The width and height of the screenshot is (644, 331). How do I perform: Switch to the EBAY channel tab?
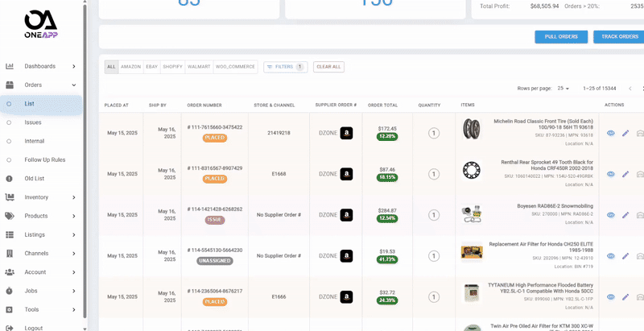click(151, 67)
